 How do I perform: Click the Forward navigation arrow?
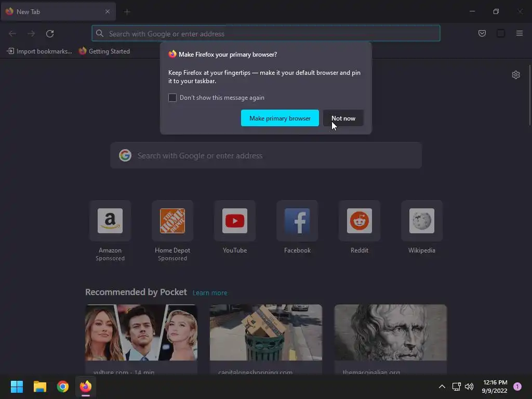pos(31,34)
